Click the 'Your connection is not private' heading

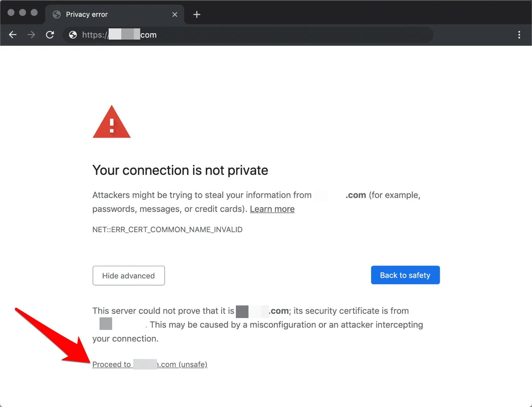click(180, 171)
